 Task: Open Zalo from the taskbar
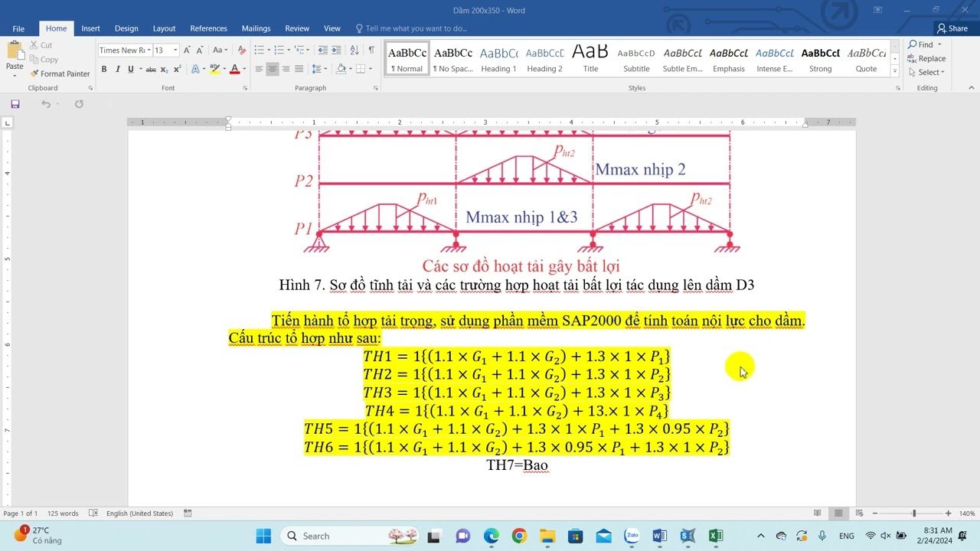(632, 536)
